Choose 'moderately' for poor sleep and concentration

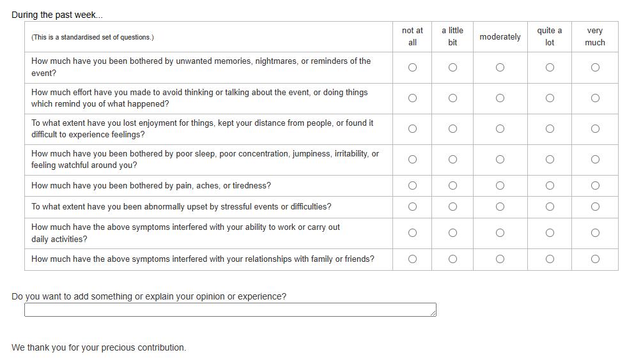pos(500,159)
